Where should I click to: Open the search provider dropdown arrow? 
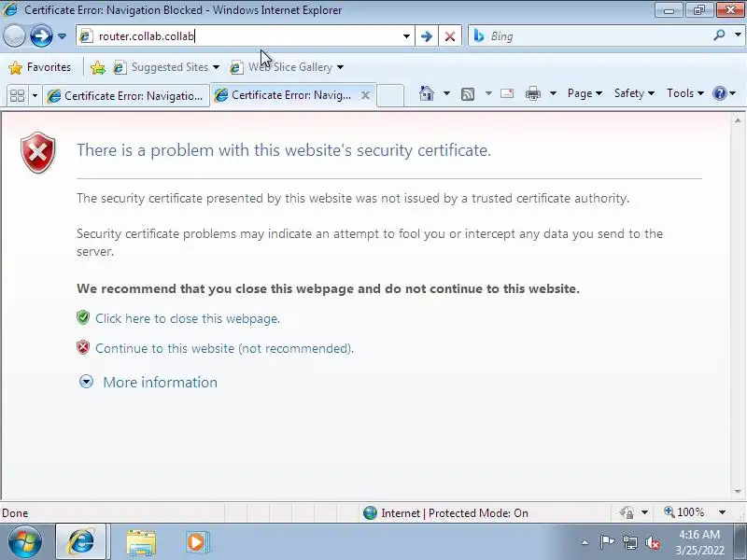(x=738, y=35)
